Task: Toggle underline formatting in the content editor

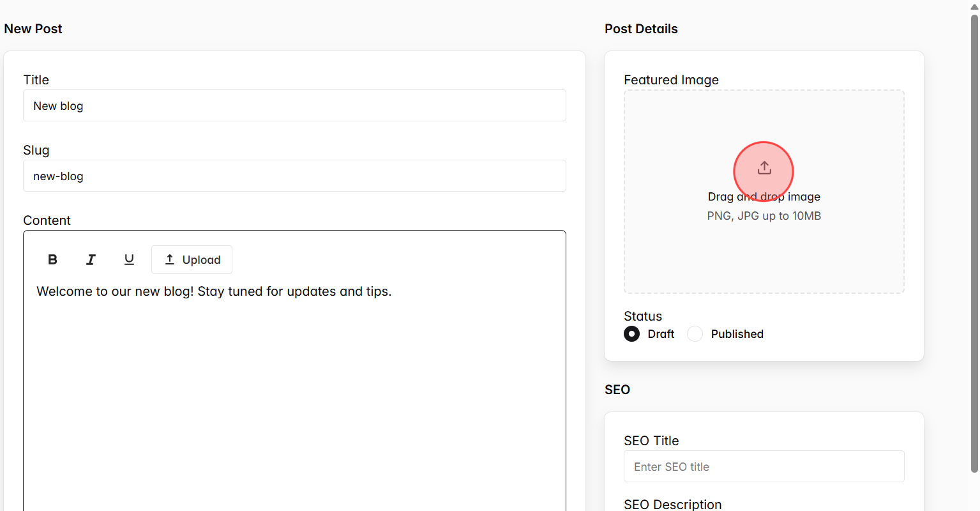Action: [x=128, y=259]
